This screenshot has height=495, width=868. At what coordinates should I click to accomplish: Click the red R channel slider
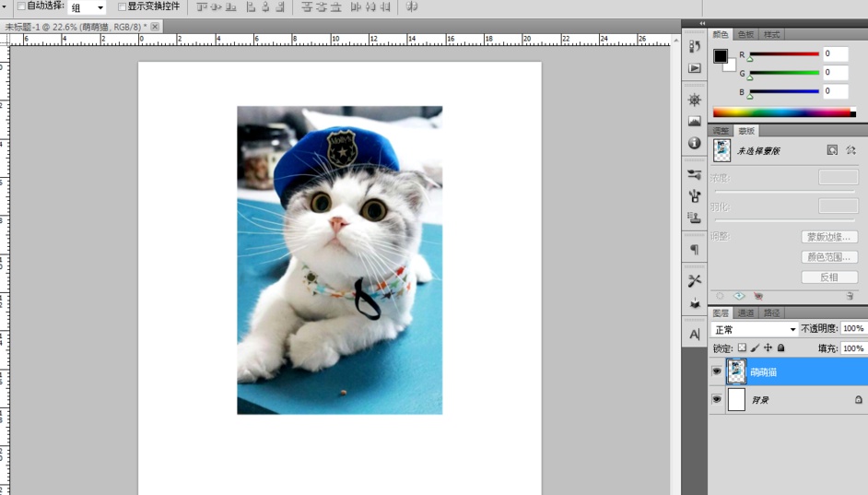tap(784, 54)
